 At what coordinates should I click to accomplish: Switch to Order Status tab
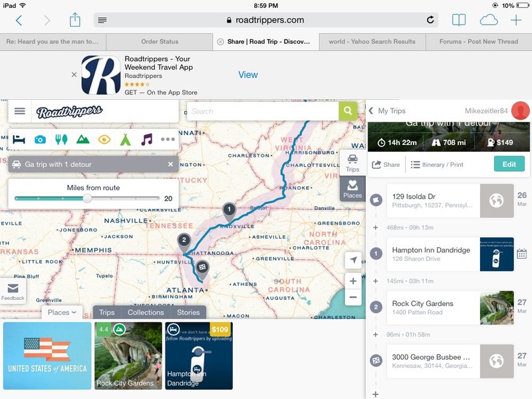click(x=160, y=42)
